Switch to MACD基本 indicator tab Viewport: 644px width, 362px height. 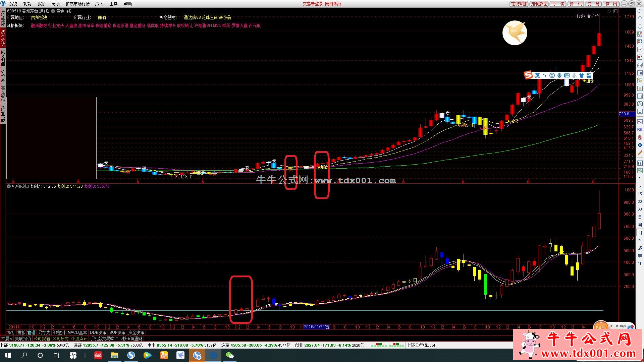click(x=77, y=333)
